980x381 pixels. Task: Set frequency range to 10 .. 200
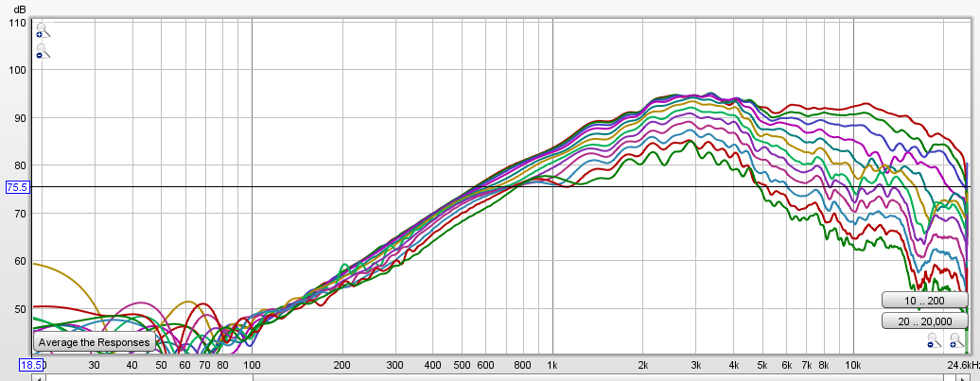[x=924, y=301]
